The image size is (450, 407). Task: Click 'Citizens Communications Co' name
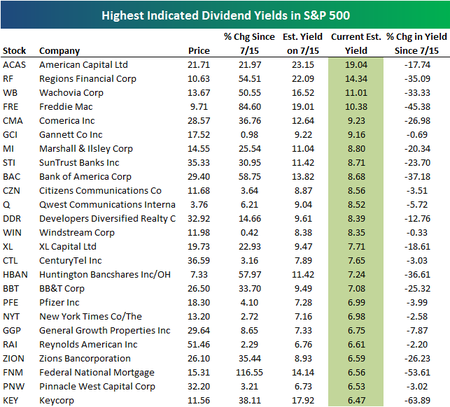(x=100, y=191)
